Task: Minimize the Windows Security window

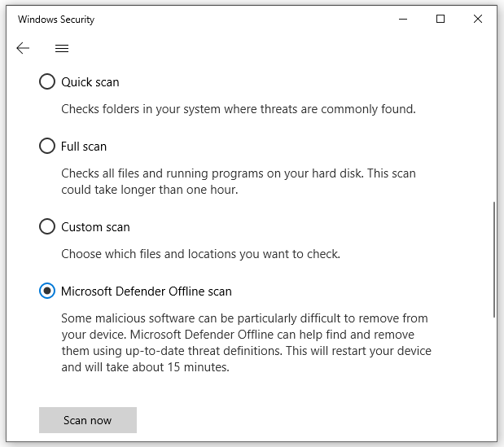Action: (403, 19)
